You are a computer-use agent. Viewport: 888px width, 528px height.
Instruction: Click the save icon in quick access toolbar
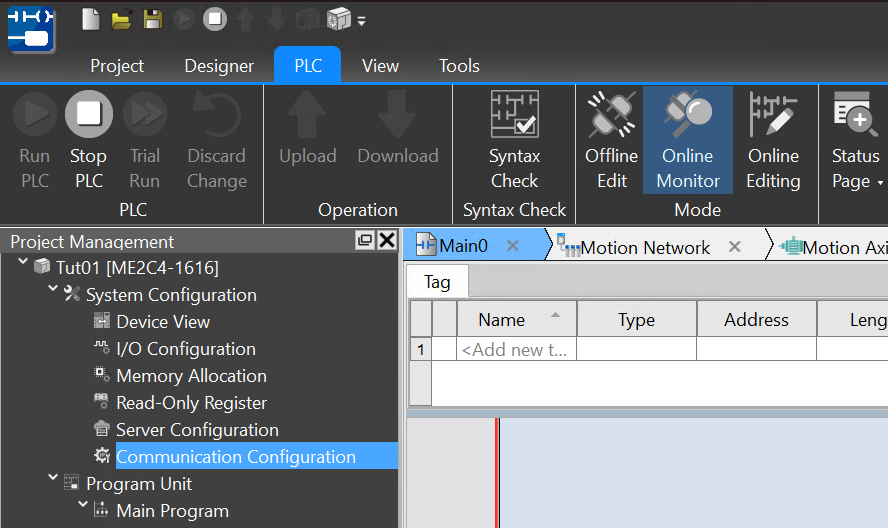pos(152,19)
